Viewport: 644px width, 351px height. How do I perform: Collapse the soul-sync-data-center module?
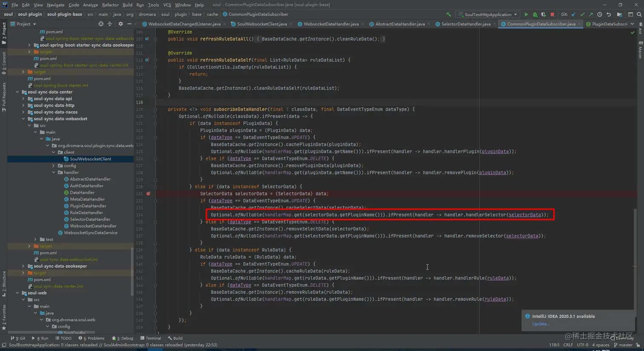pos(17,92)
